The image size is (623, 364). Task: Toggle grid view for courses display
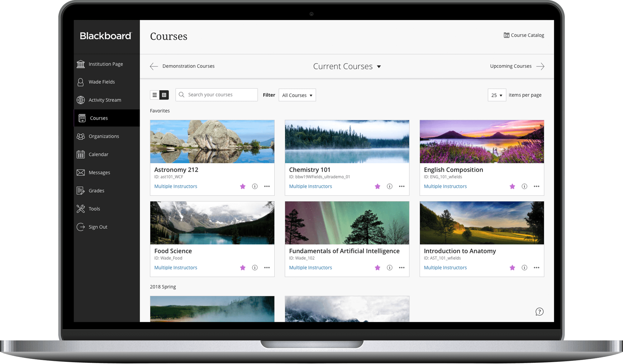click(164, 95)
